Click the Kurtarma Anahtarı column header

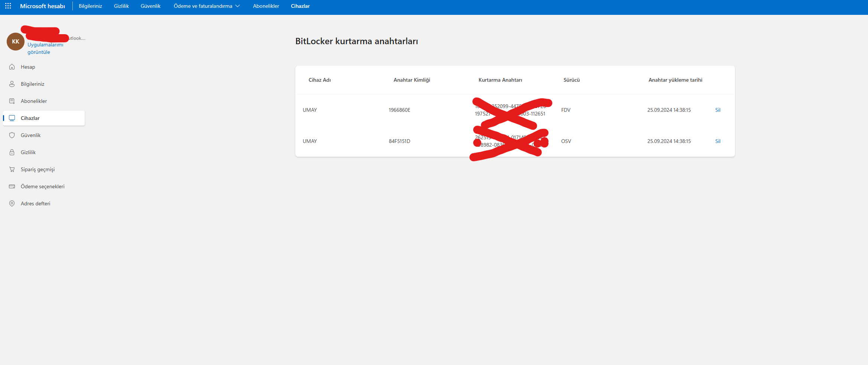click(500, 80)
